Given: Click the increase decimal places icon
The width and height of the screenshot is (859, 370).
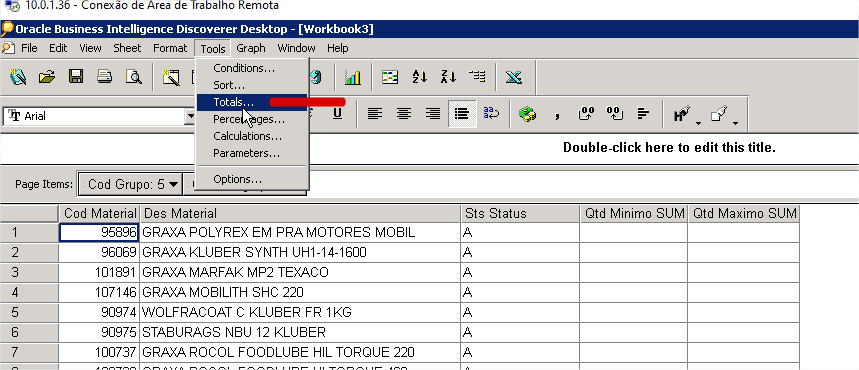Looking at the screenshot, I should 586,114.
